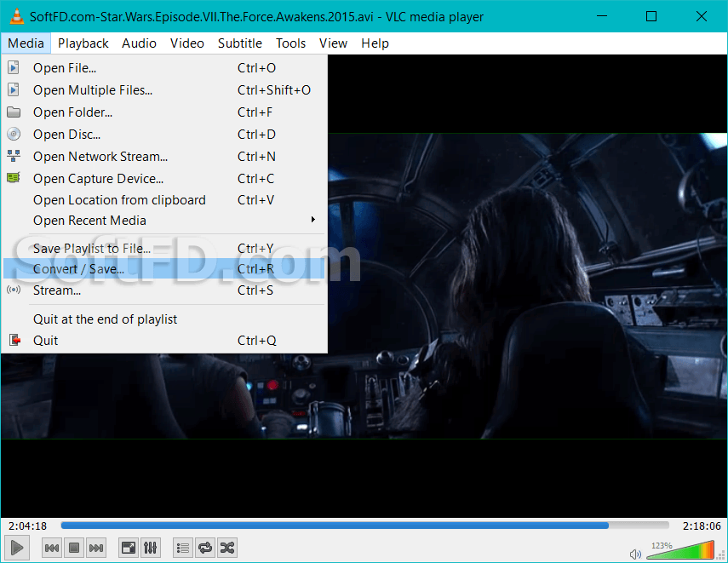728x563 pixels.
Task: Click the playback seek bar
Action: tap(364, 526)
